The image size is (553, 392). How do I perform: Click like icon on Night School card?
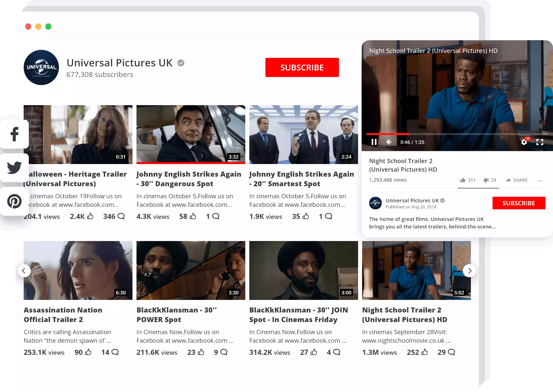425,352
